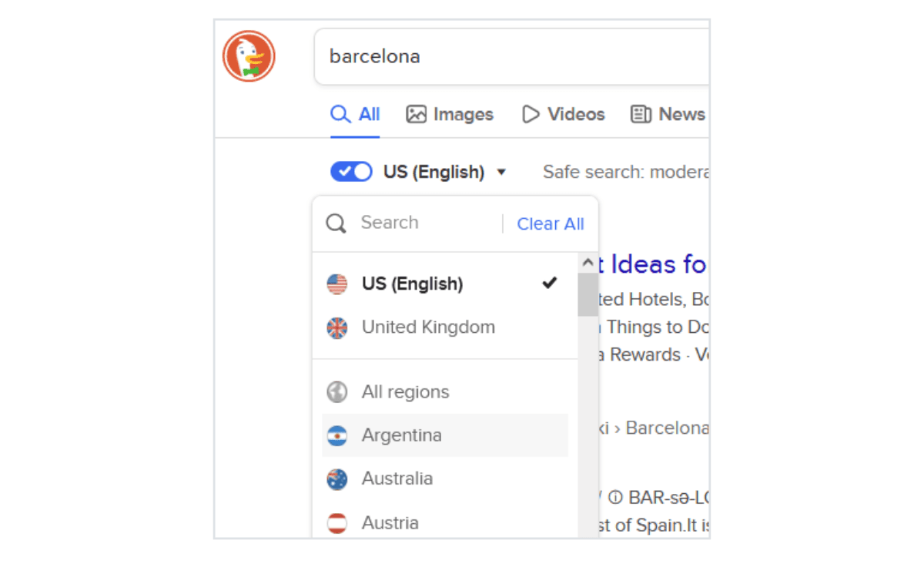Screen dimensions: 924x564
Task: Click the magnifier icon in region search
Action: point(336,223)
